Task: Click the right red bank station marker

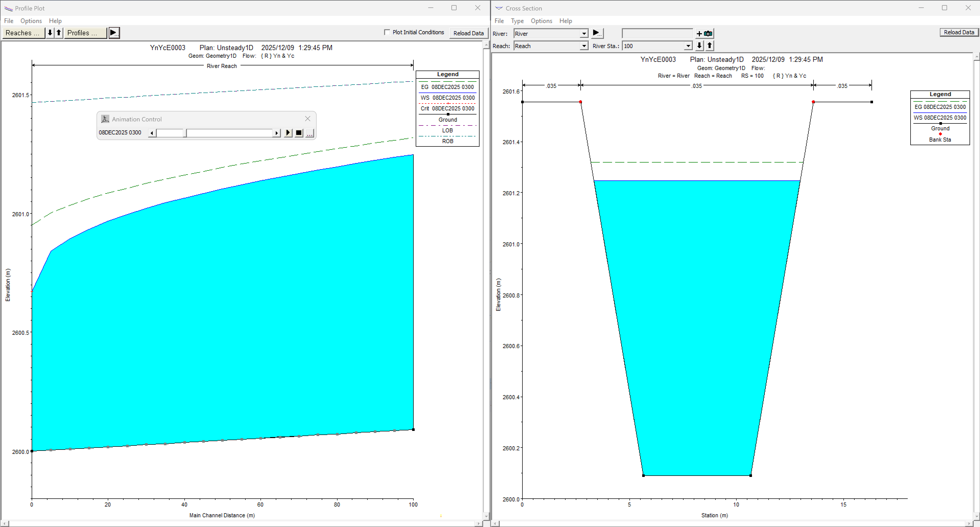Action: pos(813,102)
